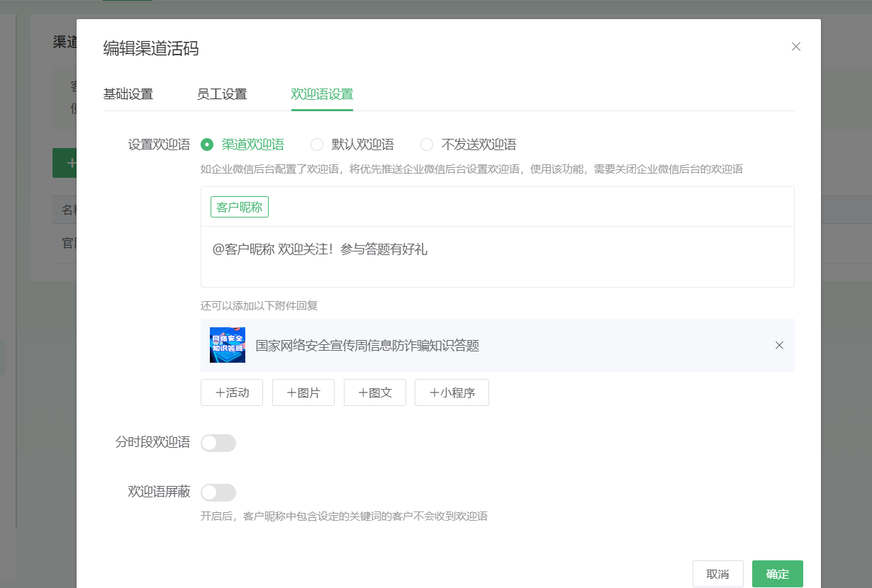The width and height of the screenshot is (872, 588).
Task: Enable the 分时段欢迎语 switch
Action: [218, 443]
